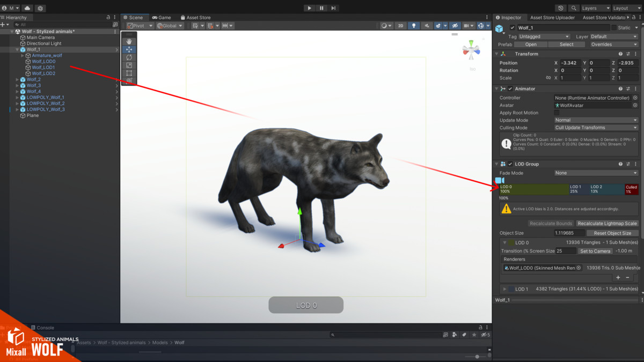644x362 pixels.
Task: Open the Layout dropdown
Action: coord(627,8)
